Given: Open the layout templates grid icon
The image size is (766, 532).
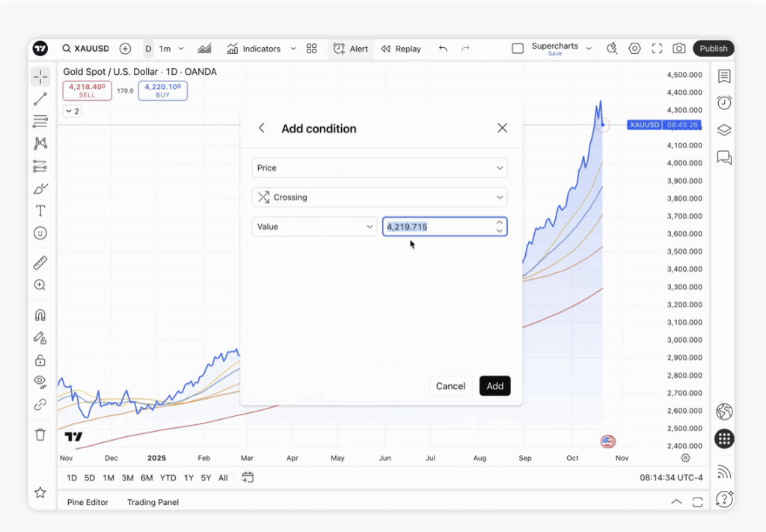Looking at the screenshot, I should pyautogui.click(x=312, y=49).
